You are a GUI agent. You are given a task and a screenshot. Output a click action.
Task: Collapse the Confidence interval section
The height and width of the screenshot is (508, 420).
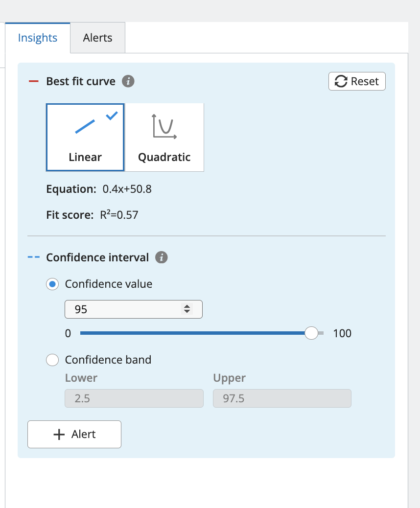point(97,257)
